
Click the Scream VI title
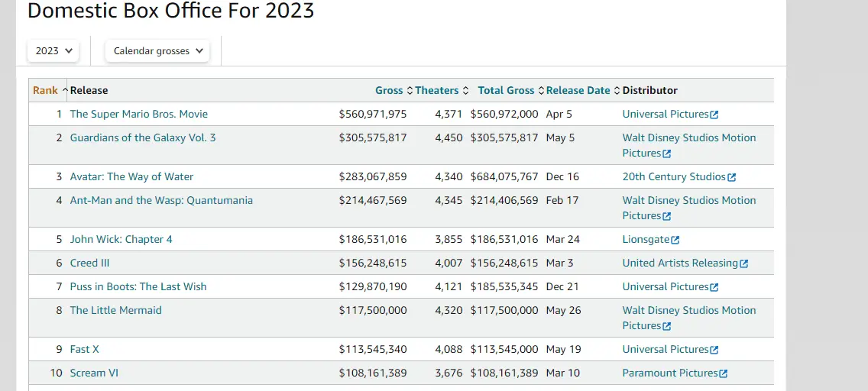click(x=94, y=373)
